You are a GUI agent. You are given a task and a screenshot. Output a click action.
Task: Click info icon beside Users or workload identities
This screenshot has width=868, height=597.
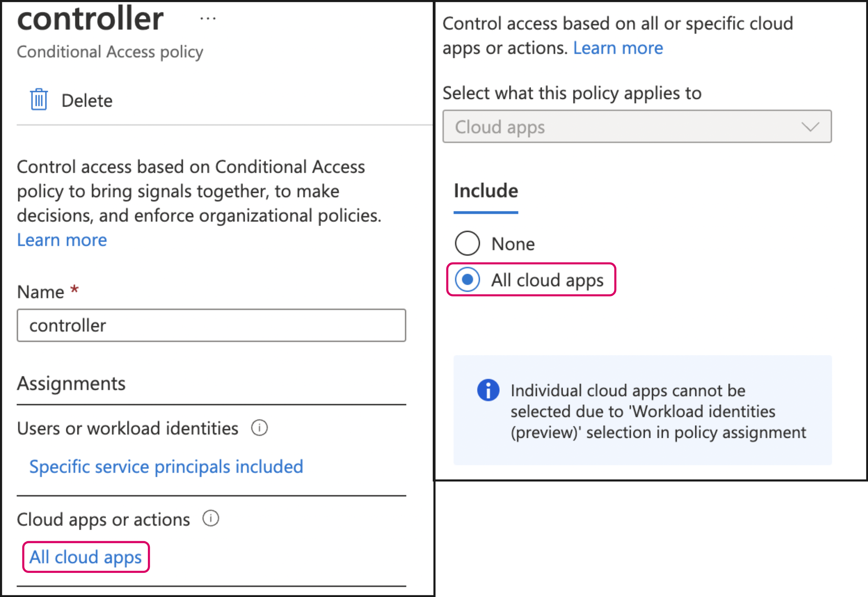point(259,428)
